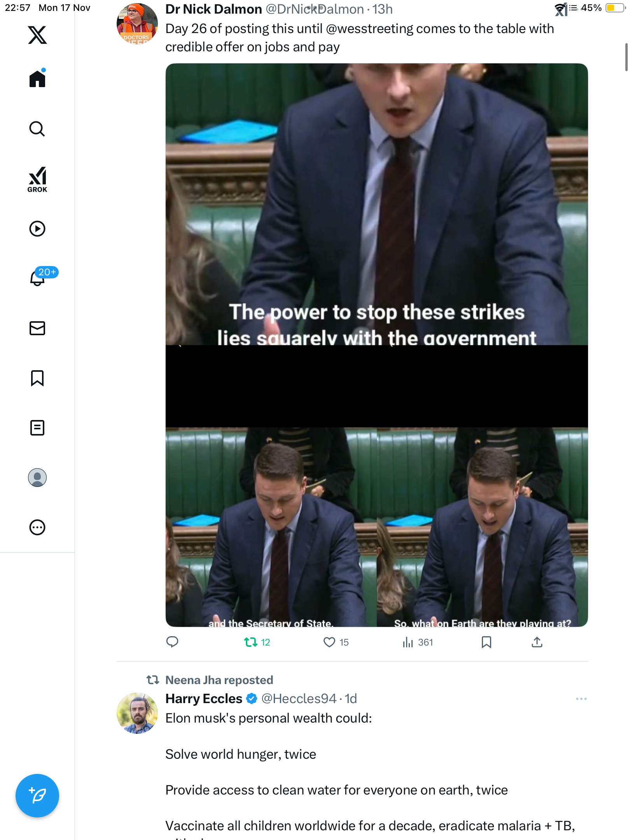
Task: Open the Video tab play icon
Action: [x=37, y=229]
